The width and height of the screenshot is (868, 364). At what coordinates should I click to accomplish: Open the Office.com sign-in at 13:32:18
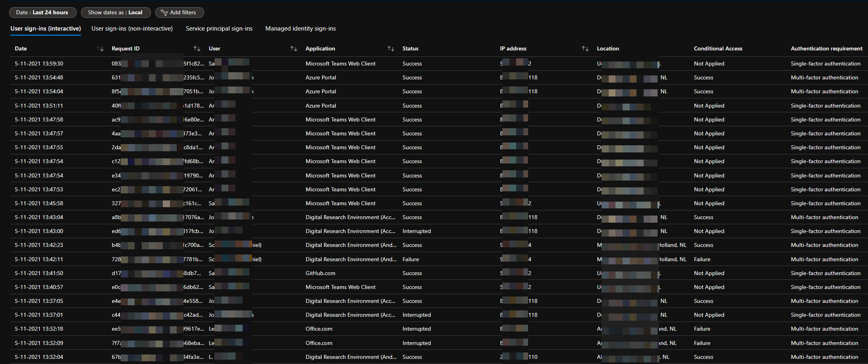(x=319, y=329)
